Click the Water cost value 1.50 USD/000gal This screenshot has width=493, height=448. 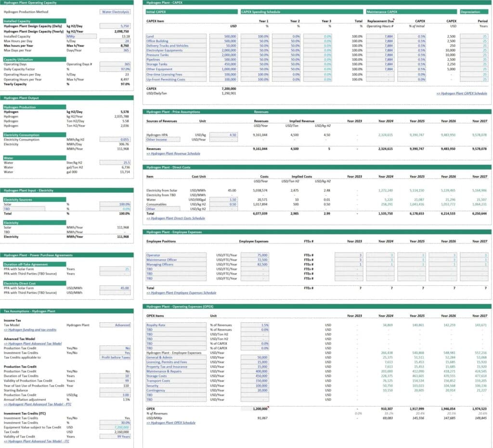tap(223, 200)
